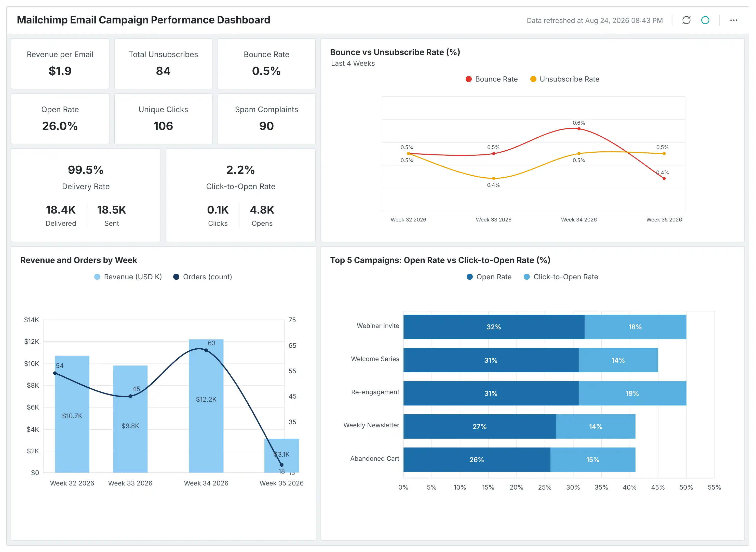Click the 2.2% Click-to-Open Rate figure
Viewport: 756px width, 552px height.
coord(240,170)
